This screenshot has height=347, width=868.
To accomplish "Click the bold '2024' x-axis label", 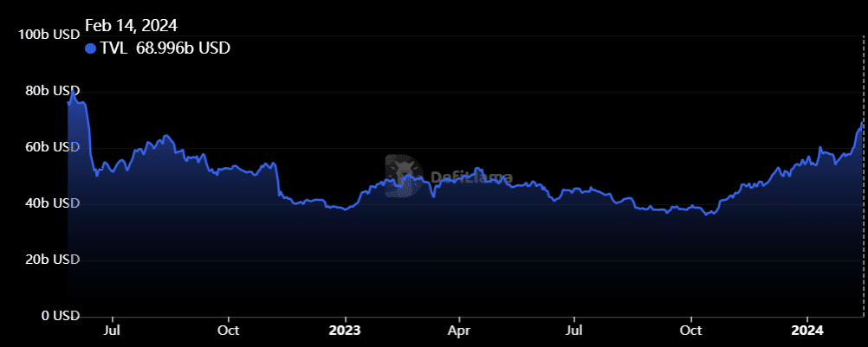I will click(807, 331).
